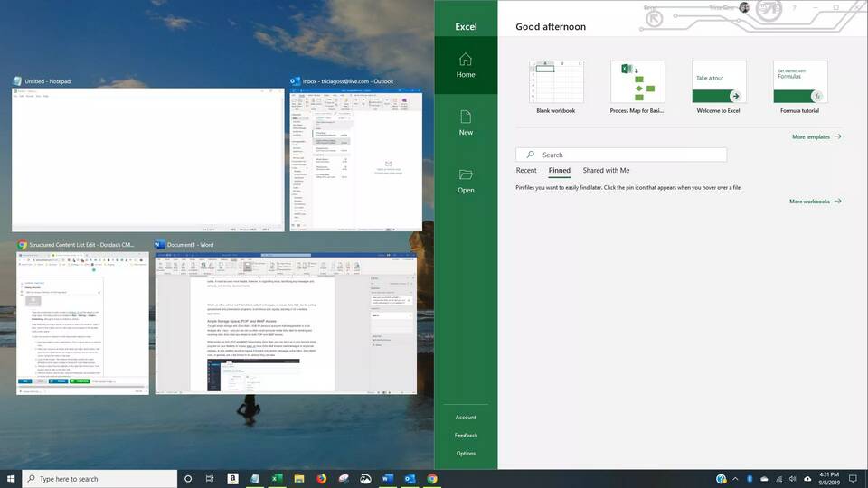
Task: Select the Open folder icon in Excel
Action: 466,180
